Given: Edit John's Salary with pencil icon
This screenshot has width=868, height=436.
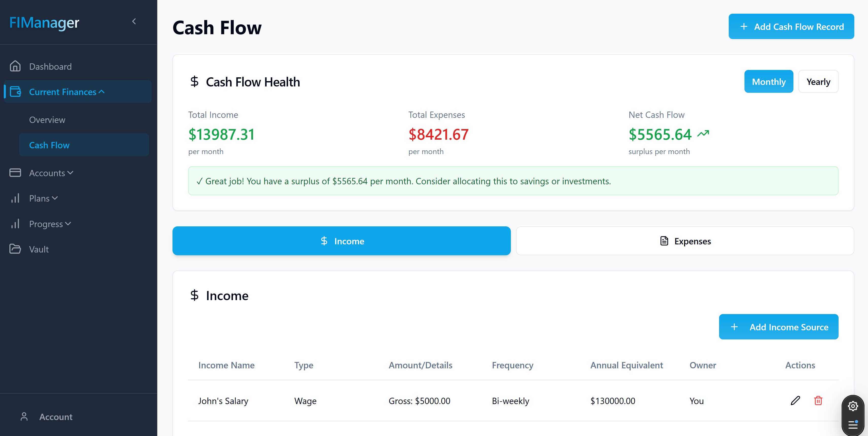Looking at the screenshot, I should point(795,400).
